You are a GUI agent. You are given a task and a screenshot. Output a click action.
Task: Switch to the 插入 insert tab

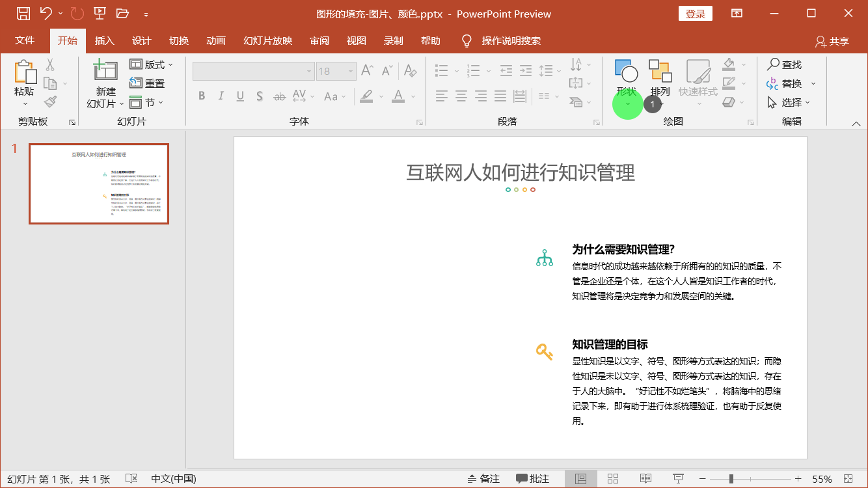(x=104, y=40)
